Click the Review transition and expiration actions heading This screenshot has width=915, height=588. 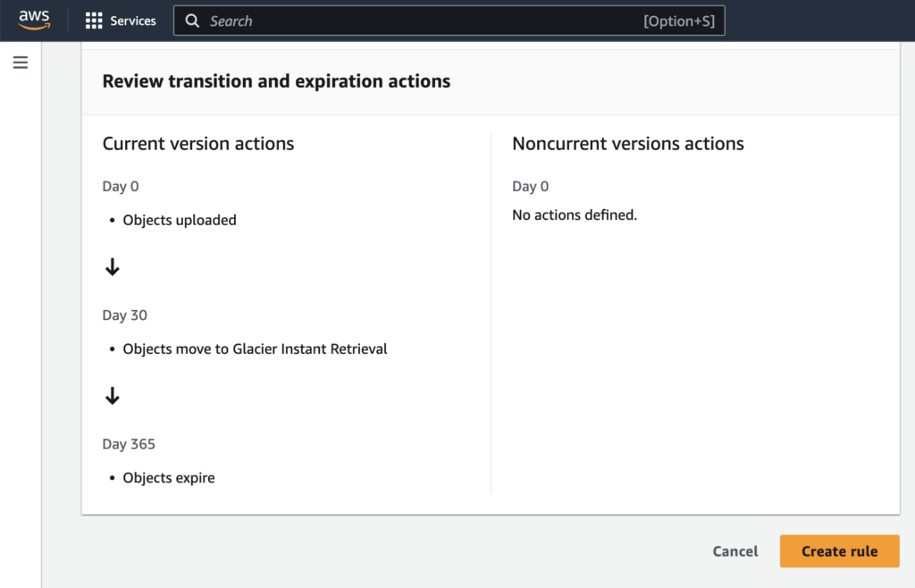click(x=277, y=80)
